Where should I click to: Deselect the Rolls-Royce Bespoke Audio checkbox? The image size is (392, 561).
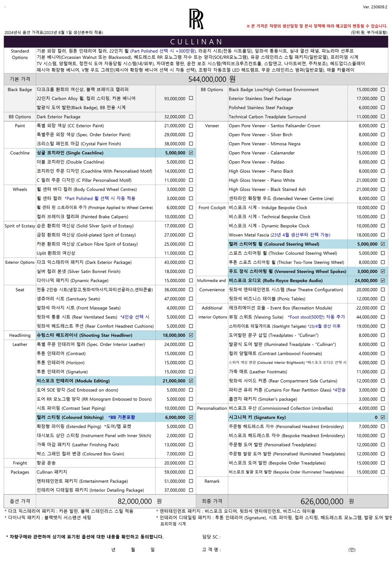[383, 280]
